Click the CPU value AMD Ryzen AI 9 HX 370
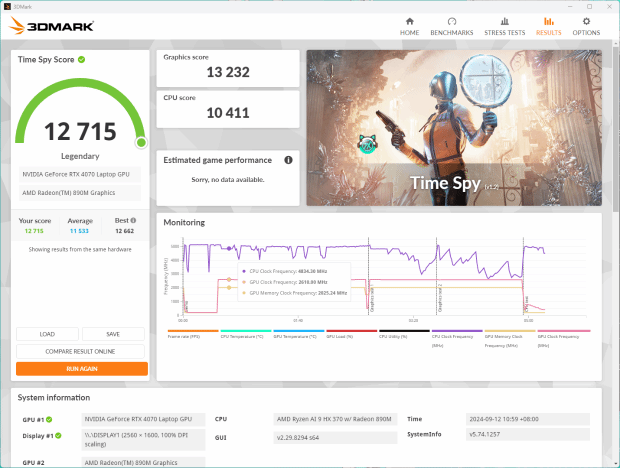This screenshot has width=620, height=468. click(x=335, y=419)
